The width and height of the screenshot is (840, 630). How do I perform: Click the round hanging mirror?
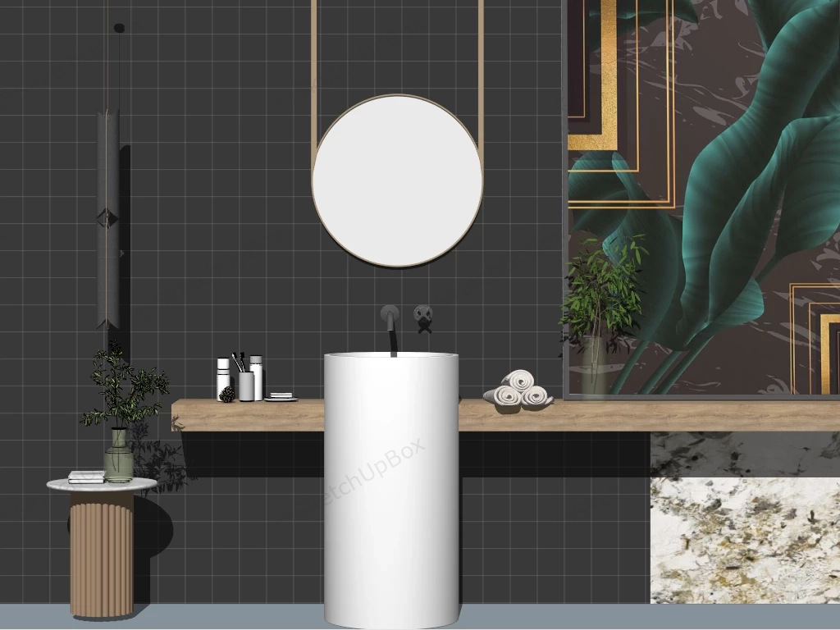pyautogui.click(x=397, y=180)
